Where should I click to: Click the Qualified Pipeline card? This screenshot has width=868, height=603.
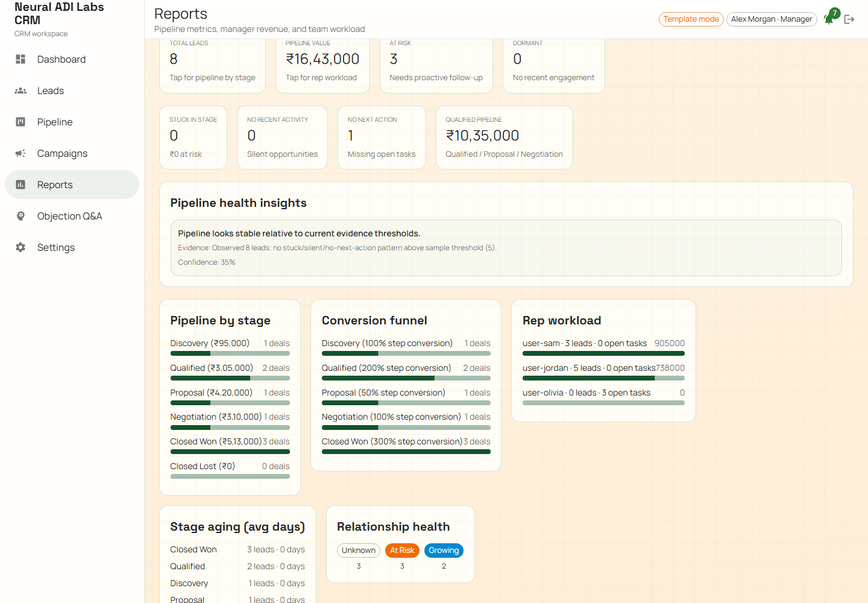pos(504,137)
